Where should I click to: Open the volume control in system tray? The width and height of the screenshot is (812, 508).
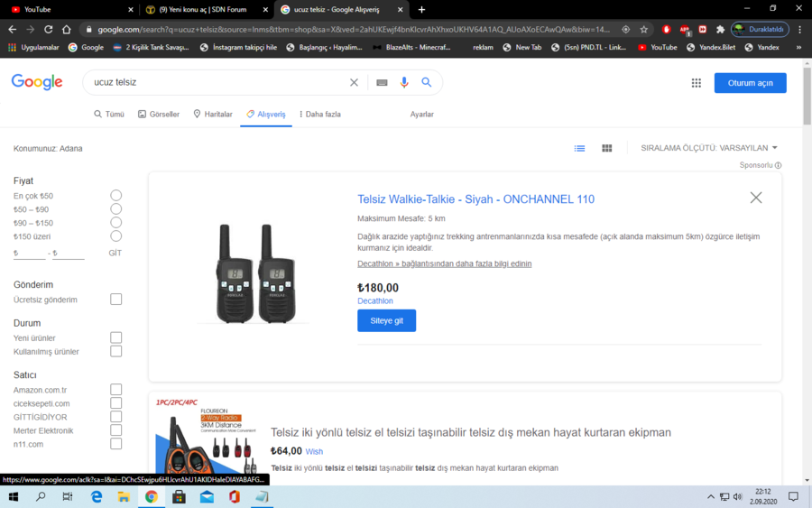(737, 497)
